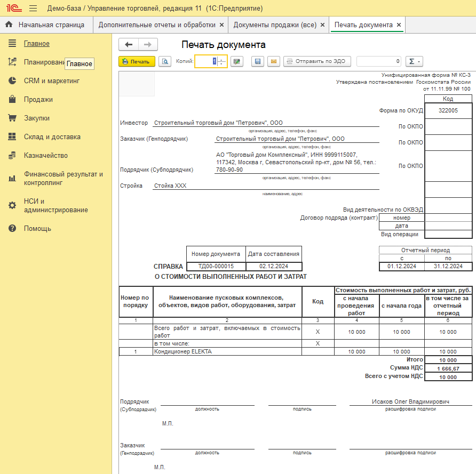Open the Помощь section
This screenshot has width=476, height=474.
[x=38, y=228]
